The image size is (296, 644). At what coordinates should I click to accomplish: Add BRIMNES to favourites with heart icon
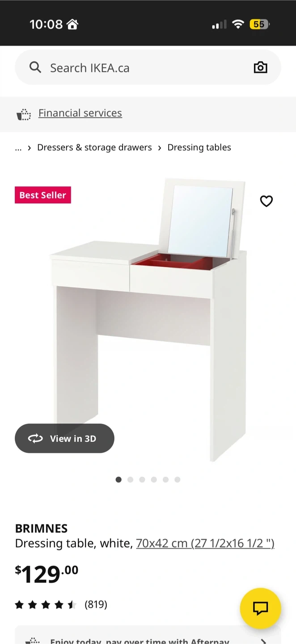266,201
